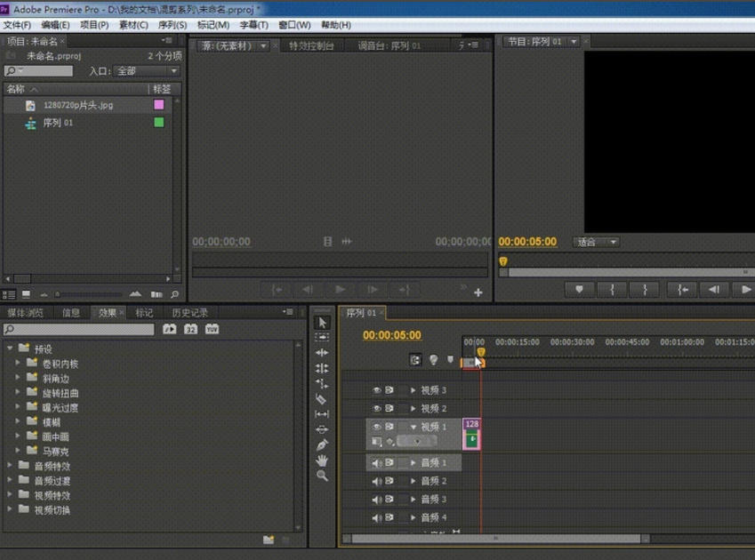Screen dimensions: 755x560
Task: Switch to the 历史记录 tab
Action: pos(190,313)
